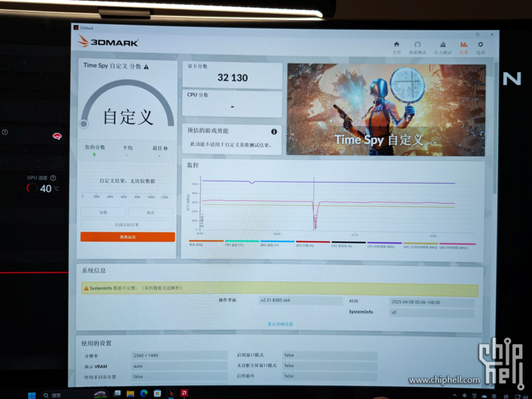
Task: Click the 3DMark logo in the header
Action: tap(108, 42)
